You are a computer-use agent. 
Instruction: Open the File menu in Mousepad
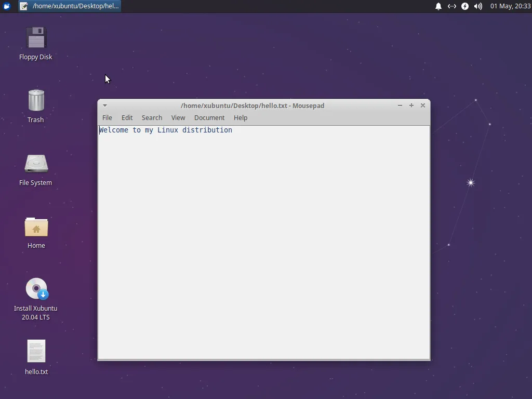(x=107, y=118)
